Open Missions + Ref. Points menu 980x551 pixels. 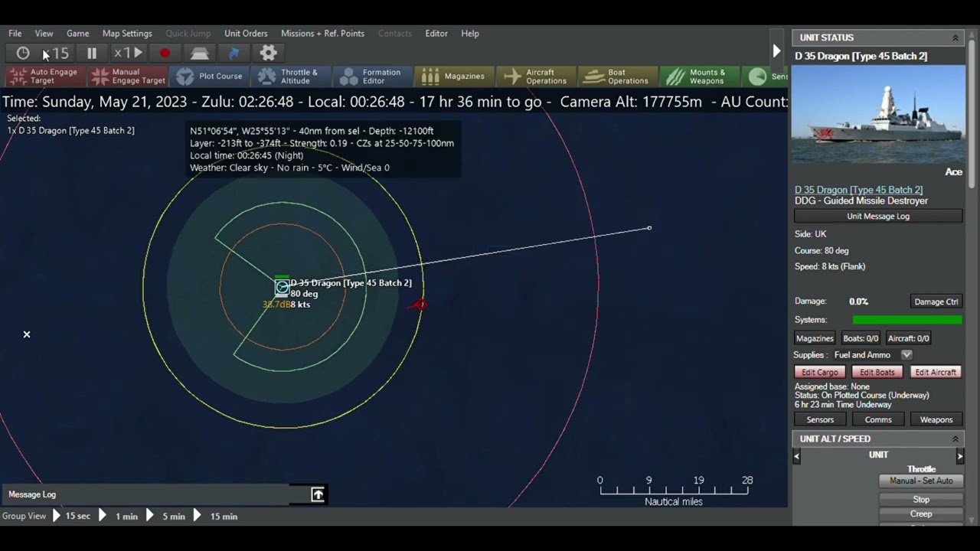click(322, 34)
